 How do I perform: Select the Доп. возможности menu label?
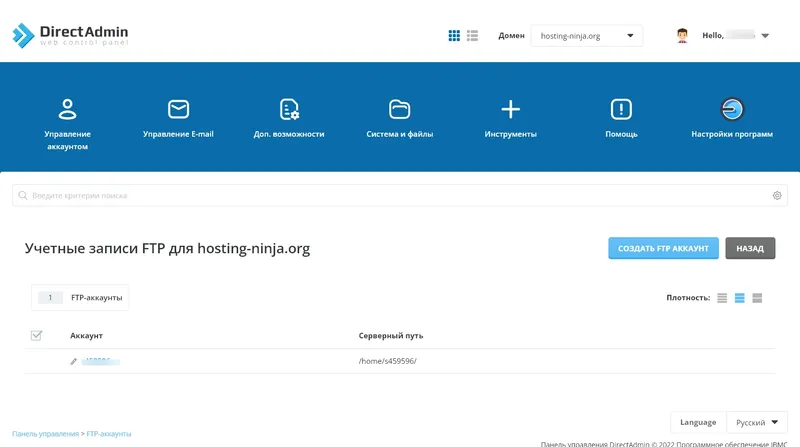289,134
